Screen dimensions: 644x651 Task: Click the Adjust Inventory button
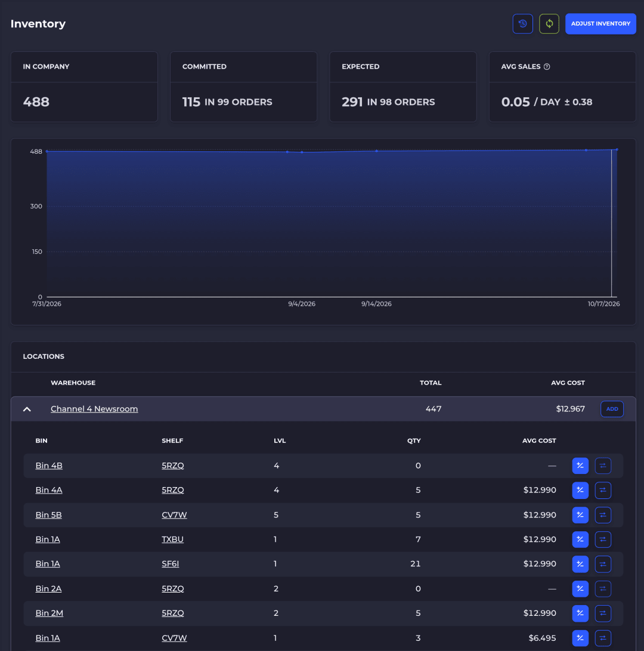[x=600, y=24]
